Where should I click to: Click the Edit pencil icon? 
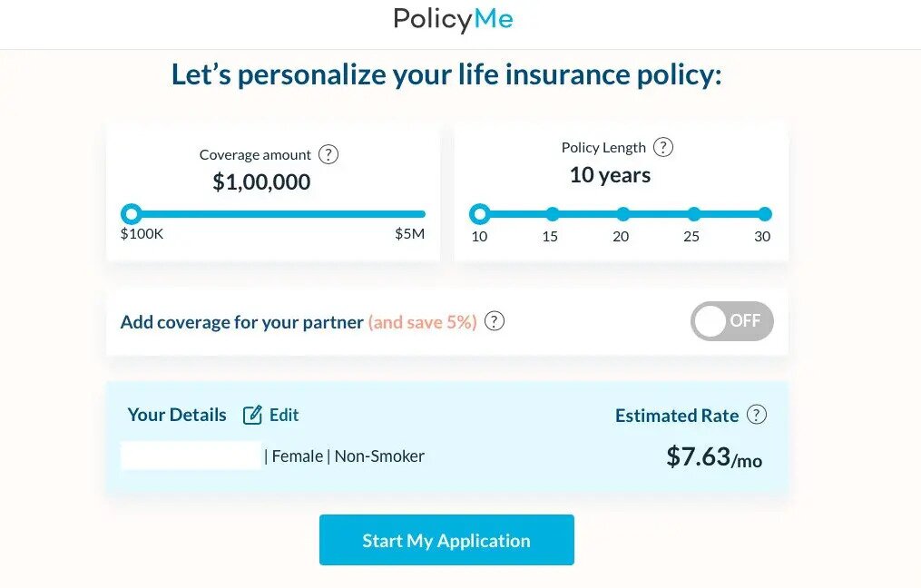click(x=252, y=415)
